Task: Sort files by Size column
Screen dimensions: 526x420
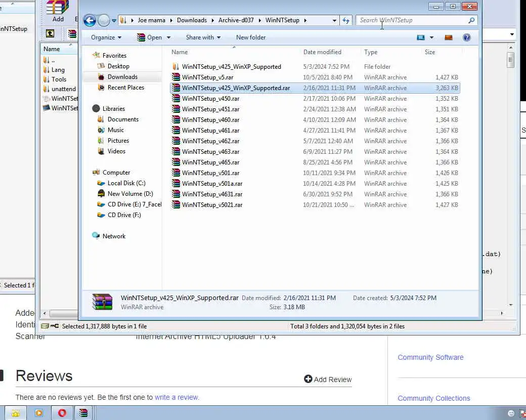Action: pyautogui.click(x=430, y=52)
